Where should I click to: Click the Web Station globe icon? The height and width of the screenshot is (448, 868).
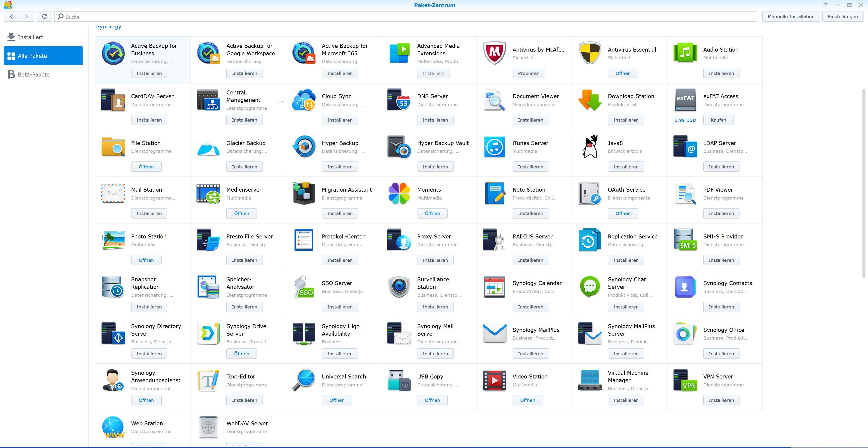point(113,427)
